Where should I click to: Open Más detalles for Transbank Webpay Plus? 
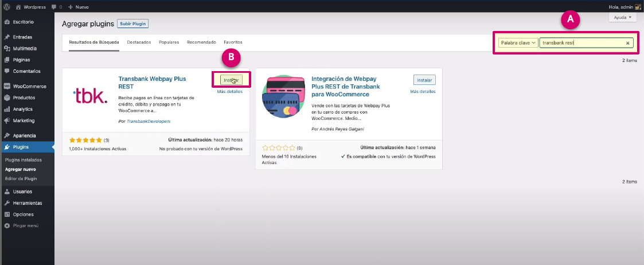(229, 91)
